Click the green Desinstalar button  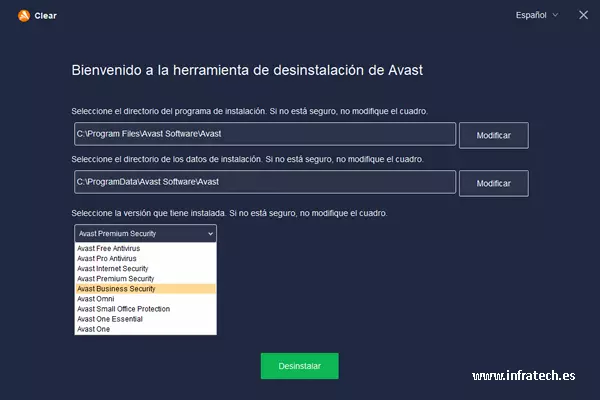[x=300, y=366]
